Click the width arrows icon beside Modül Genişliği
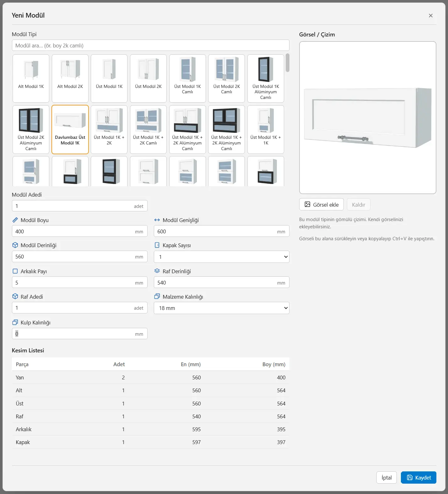The width and height of the screenshot is (448, 494). [x=157, y=220]
